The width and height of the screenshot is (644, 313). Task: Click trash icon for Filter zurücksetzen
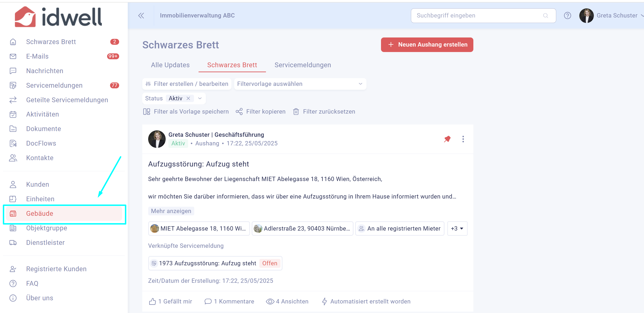click(296, 112)
